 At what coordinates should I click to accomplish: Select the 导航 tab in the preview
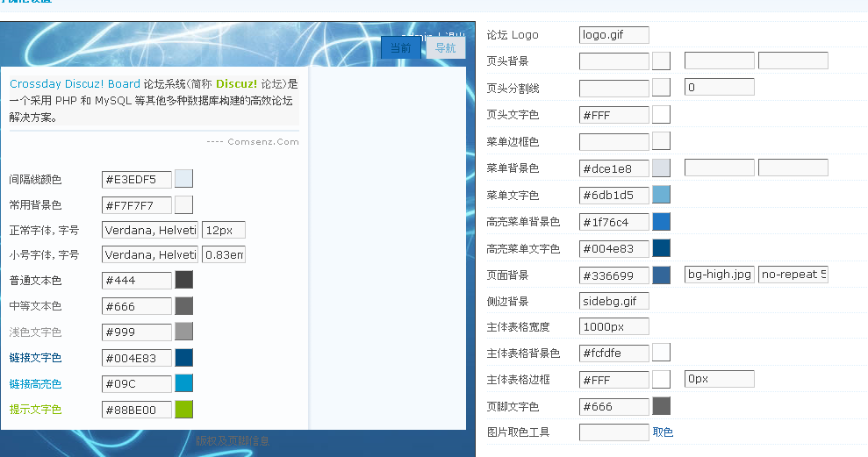click(x=446, y=48)
